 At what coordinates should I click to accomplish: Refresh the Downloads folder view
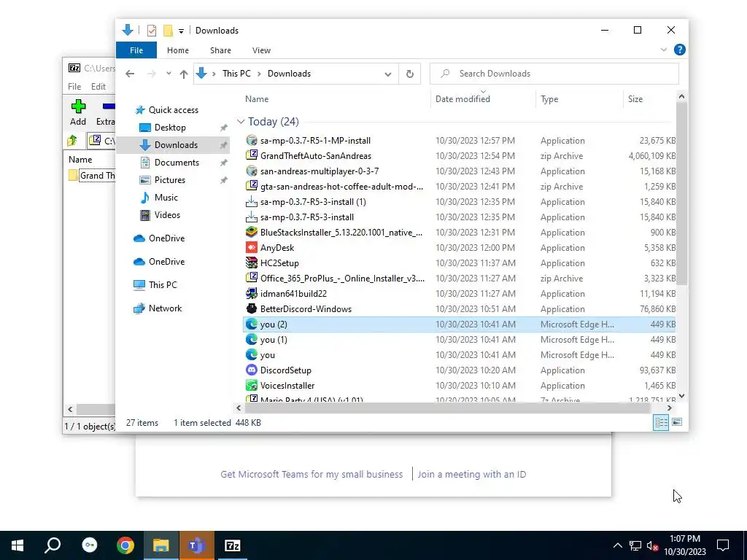pos(410,74)
